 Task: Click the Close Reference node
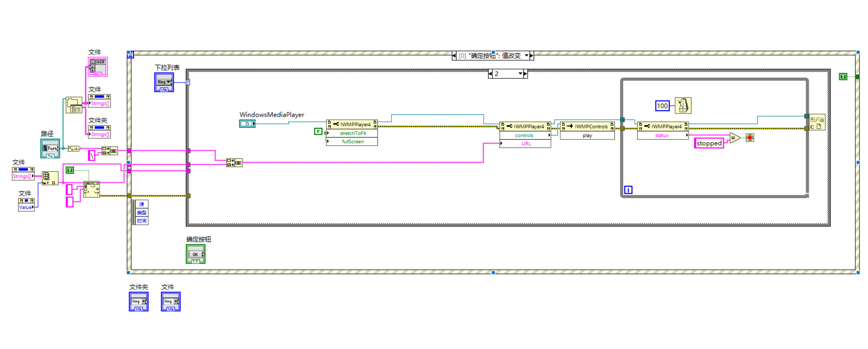[x=817, y=122]
